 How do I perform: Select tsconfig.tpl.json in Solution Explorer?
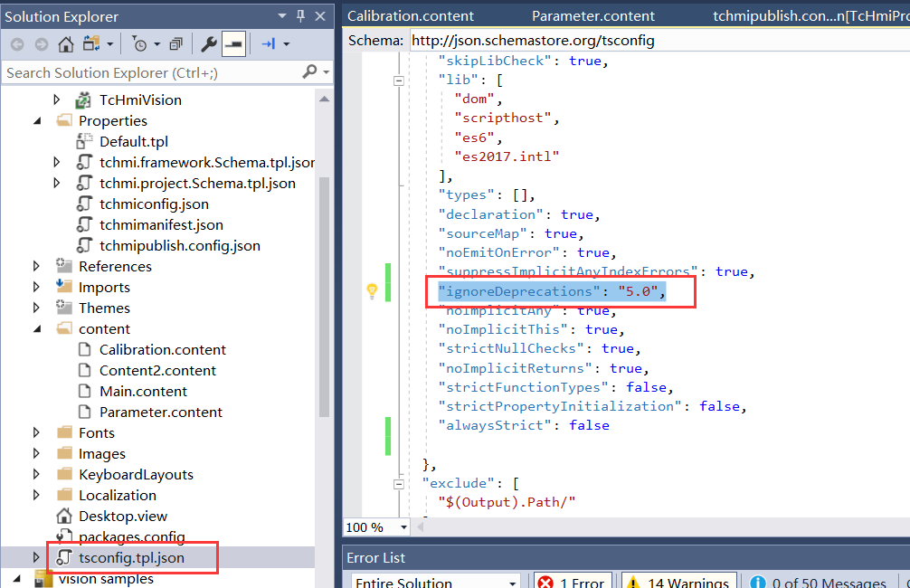[x=129, y=558]
